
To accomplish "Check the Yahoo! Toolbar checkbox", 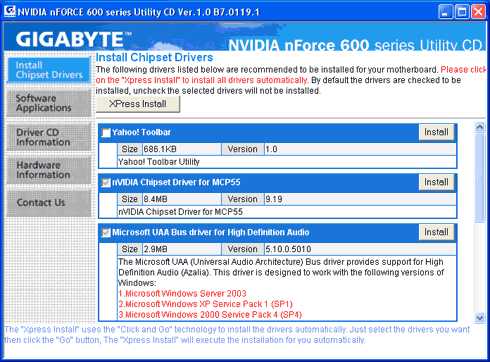I will 106,133.
